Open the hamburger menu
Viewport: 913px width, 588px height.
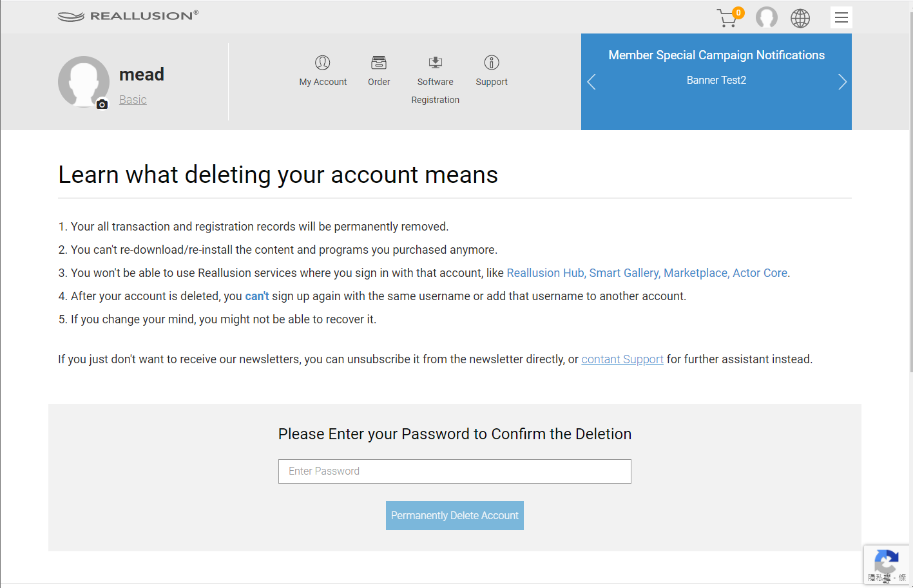coord(841,17)
